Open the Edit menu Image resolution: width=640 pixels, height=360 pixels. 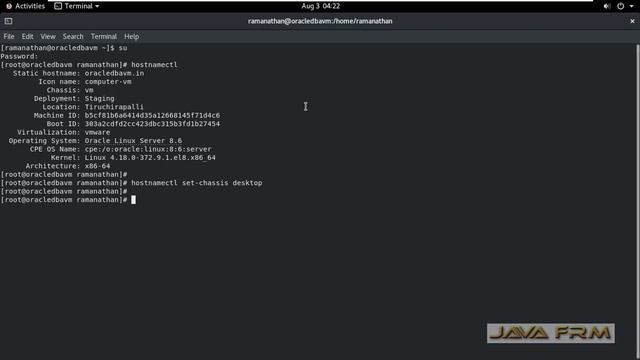point(27,36)
